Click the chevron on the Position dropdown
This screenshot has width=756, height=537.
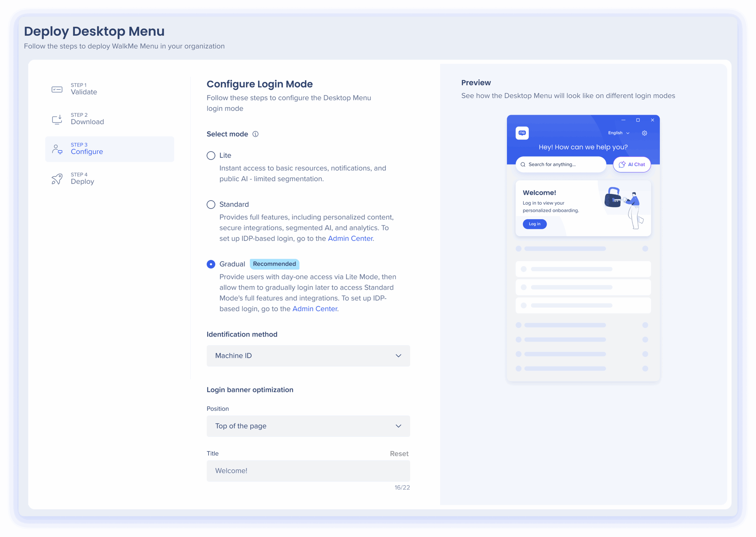pos(398,426)
